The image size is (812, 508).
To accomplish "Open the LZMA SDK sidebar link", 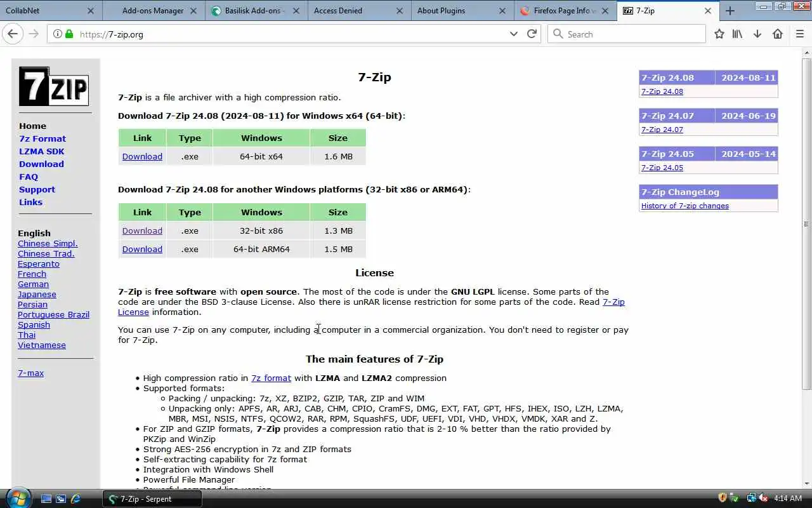I will pos(41,151).
